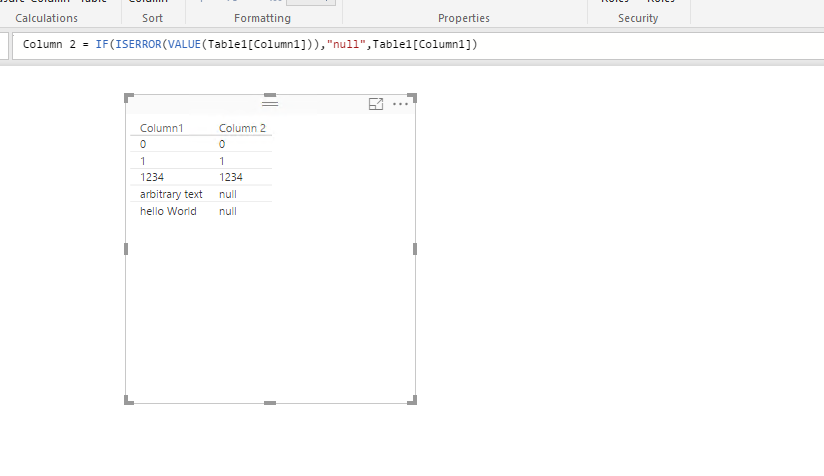
Task: Select the 0 cell in Column1
Action: 143,144
